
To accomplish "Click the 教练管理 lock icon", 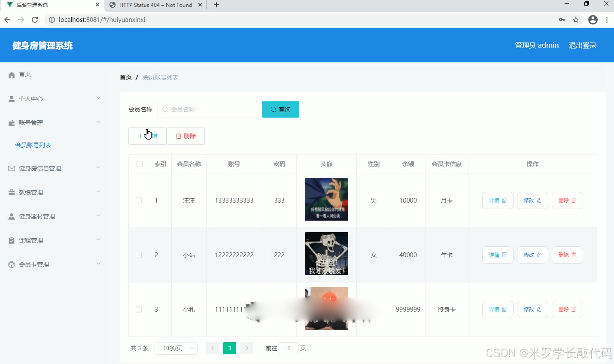I will pos(11,192).
